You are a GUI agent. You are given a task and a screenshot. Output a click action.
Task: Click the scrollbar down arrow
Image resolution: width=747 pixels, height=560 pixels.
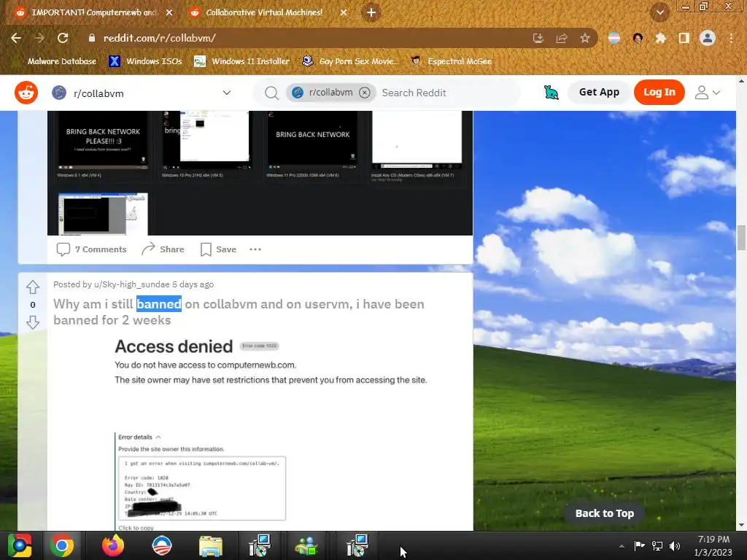[741, 525]
